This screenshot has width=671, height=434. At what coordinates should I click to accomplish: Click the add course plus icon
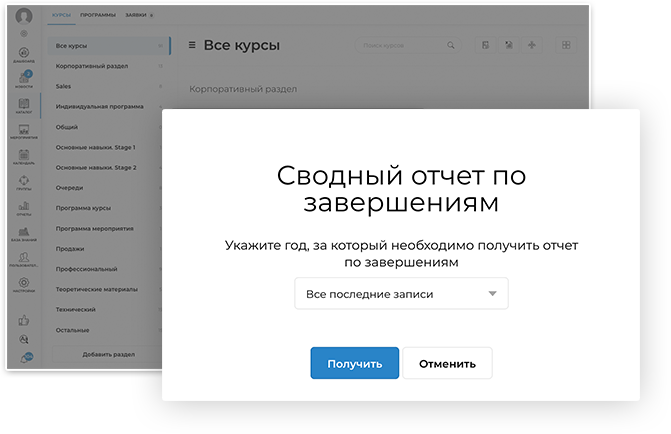coord(532,45)
